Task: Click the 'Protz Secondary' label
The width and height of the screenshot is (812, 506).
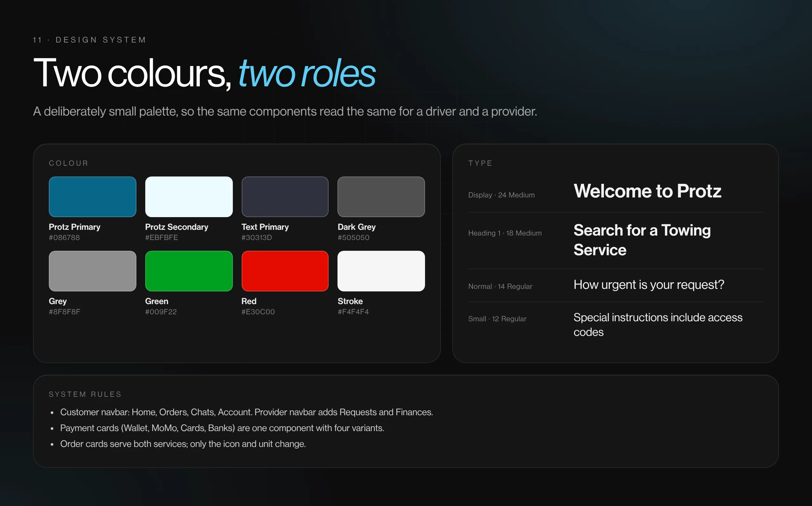Action: 176,227
